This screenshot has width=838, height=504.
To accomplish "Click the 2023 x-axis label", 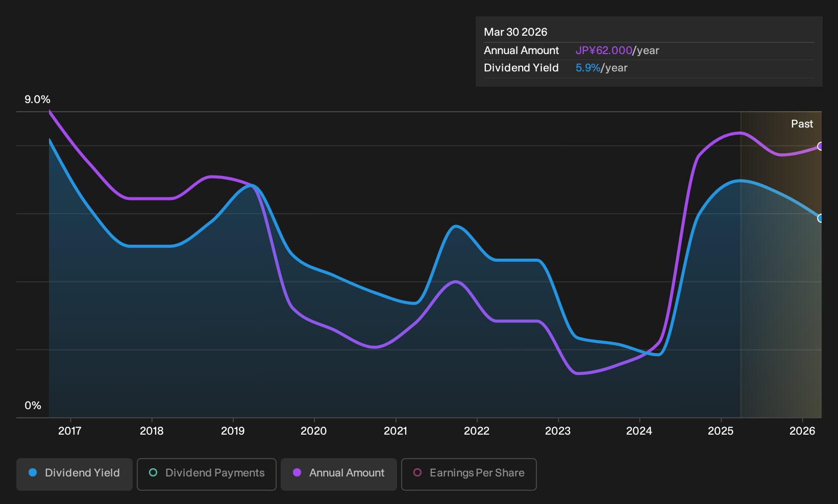I will 558,431.
